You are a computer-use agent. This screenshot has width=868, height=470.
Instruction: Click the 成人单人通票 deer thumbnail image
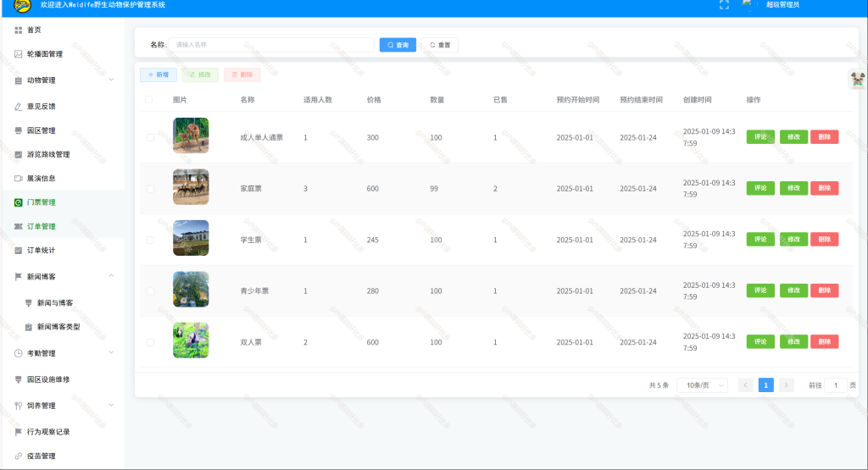[191, 135]
